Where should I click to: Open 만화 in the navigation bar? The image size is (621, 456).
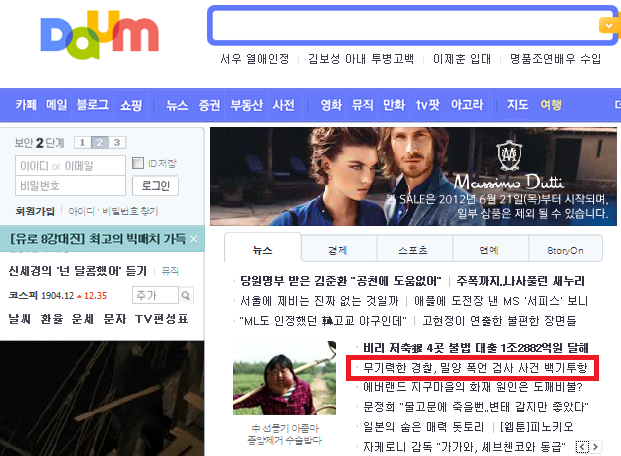tap(394, 105)
